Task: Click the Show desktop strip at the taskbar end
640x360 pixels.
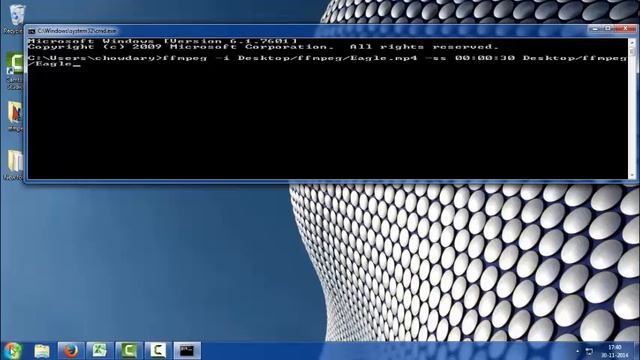Action: [x=637, y=351]
